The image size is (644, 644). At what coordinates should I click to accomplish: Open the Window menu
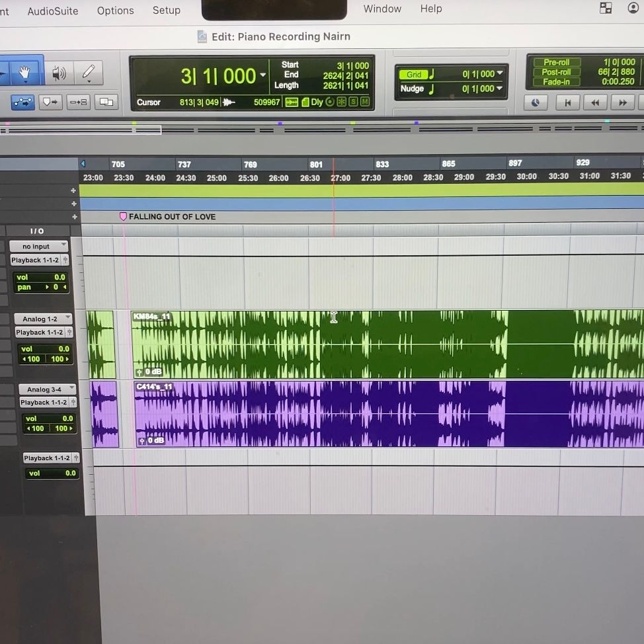point(382,9)
